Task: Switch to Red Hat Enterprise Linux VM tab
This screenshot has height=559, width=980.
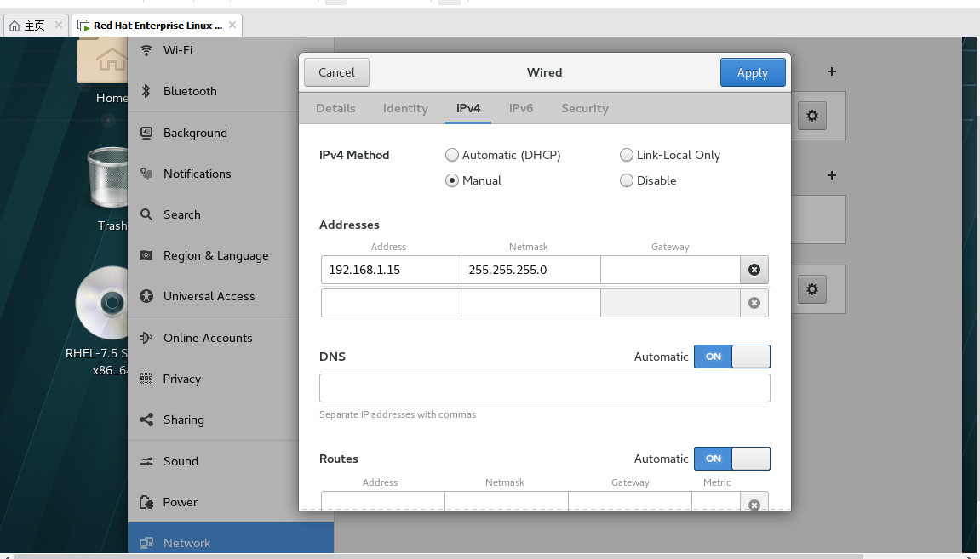Action: 157,26
